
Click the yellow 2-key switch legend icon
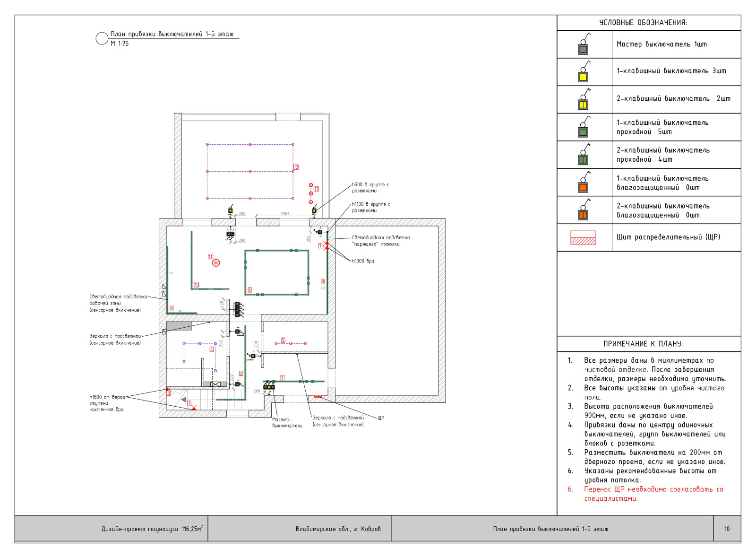point(584,104)
